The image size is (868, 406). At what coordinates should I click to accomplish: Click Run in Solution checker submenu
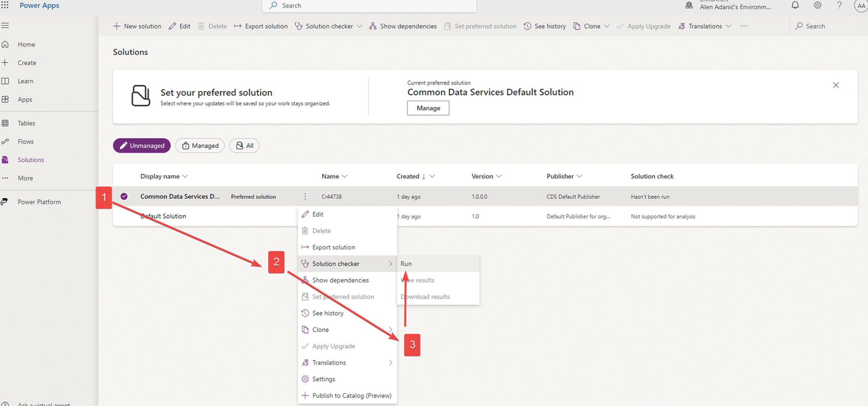(438, 264)
